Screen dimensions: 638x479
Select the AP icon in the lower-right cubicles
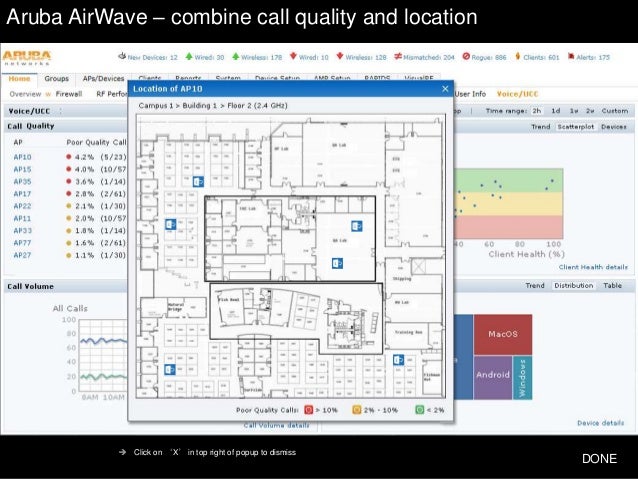398,360
